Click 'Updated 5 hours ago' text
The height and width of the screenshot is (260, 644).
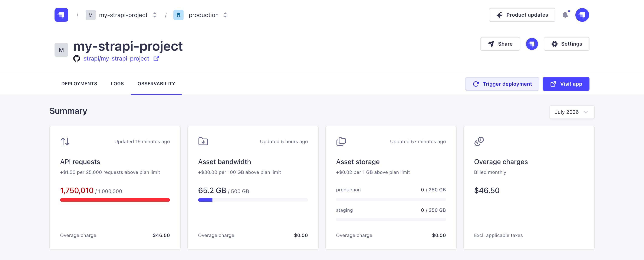(x=284, y=142)
